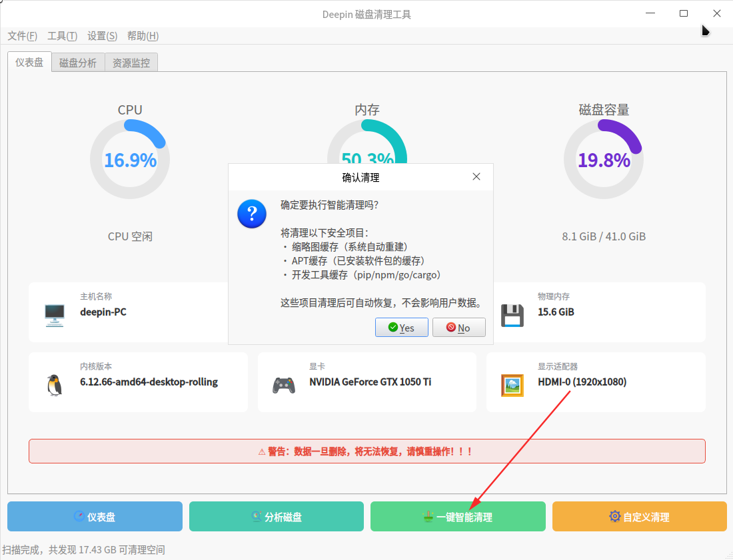Open the 帮助(H) menu
Image resolution: width=733 pixels, height=560 pixels.
143,36
